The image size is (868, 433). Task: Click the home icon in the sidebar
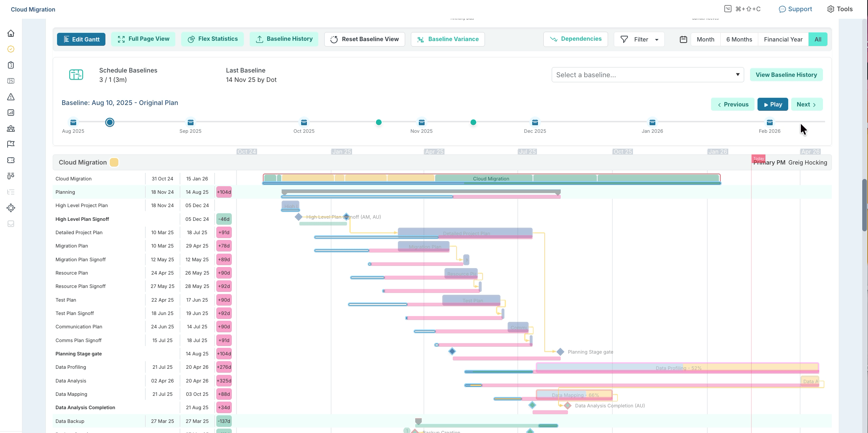(x=11, y=34)
